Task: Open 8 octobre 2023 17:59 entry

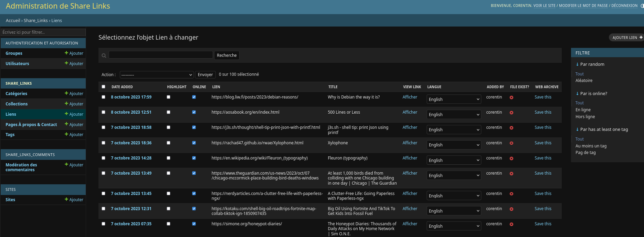Action: (131, 97)
